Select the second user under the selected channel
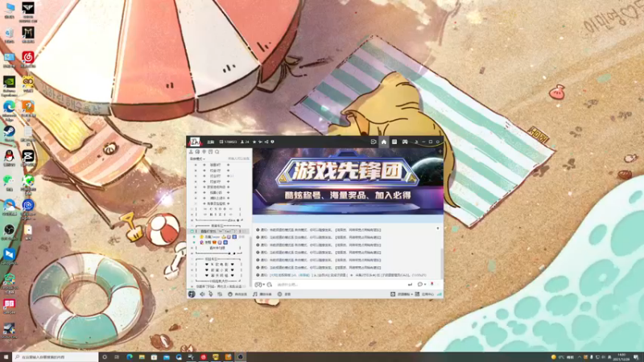The height and width of the screenshot is (362, 644). (x=216, y=243)
